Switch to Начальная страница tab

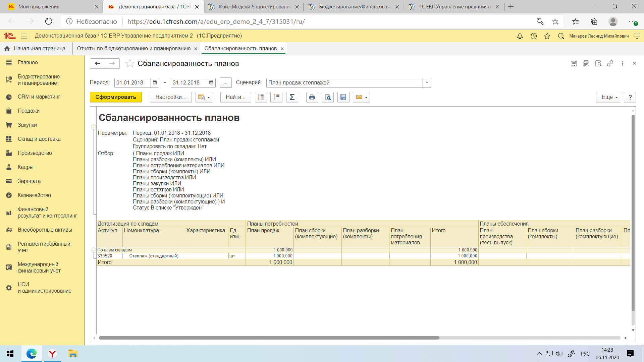tap(36, 49)
